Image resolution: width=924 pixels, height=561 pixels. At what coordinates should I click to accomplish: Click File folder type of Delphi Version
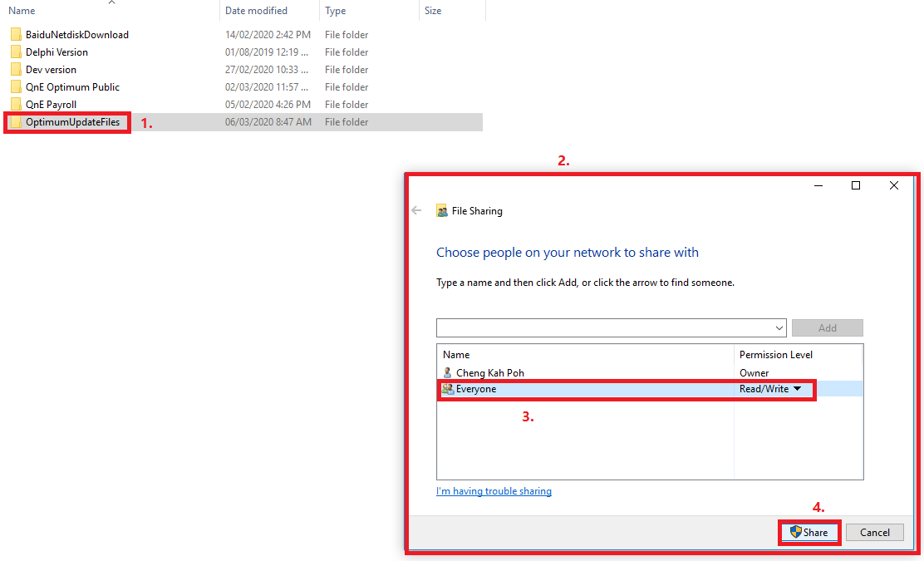click(x=346, y=52)
